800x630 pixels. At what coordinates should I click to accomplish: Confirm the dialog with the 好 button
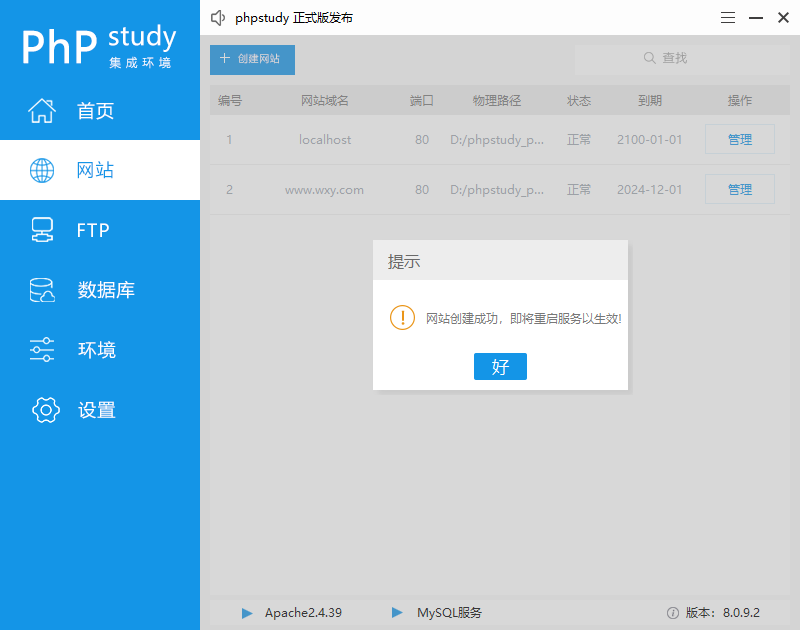click(500, 366)
